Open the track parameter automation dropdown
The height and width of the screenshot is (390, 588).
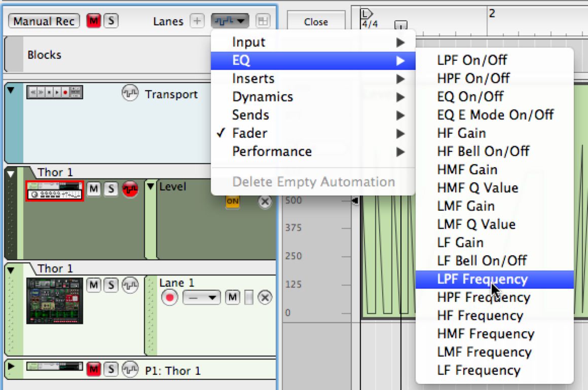tap(230, 21)
